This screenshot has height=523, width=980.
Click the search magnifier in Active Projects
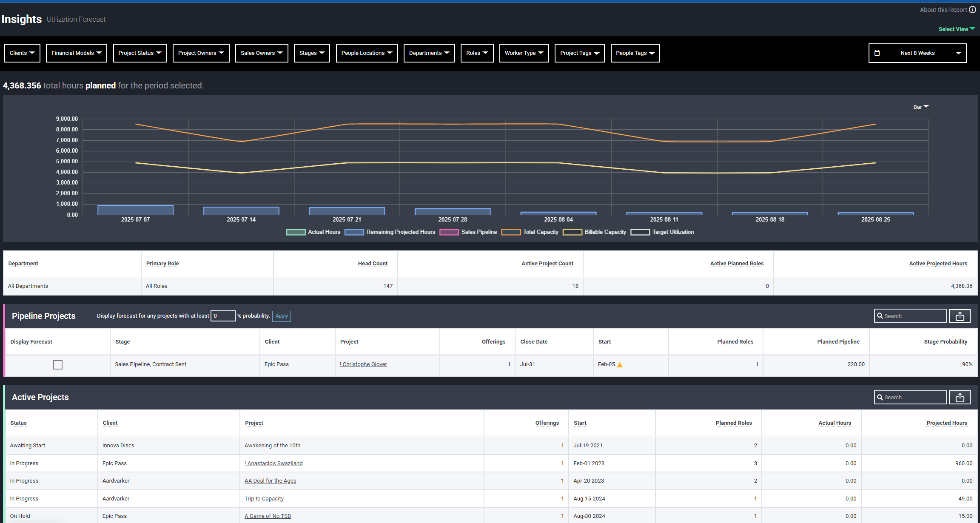[x=880, y=397]
